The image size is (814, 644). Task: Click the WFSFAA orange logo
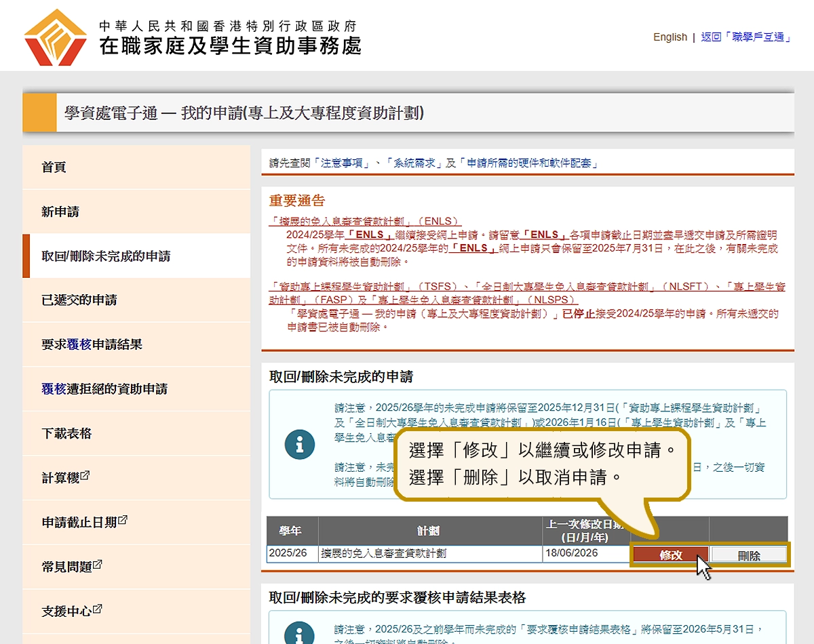tap(55, 37)
